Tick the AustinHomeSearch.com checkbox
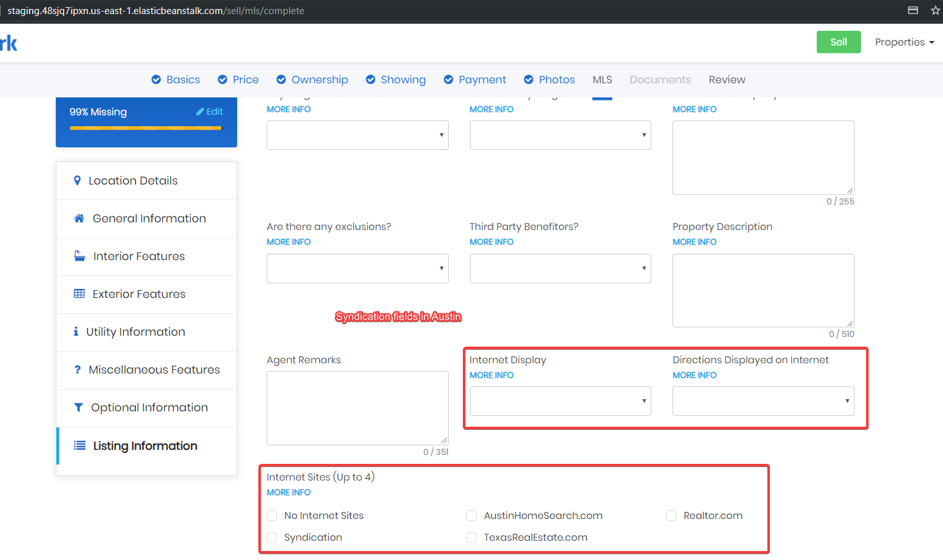943x560 pixels. [x=472, y=516]
